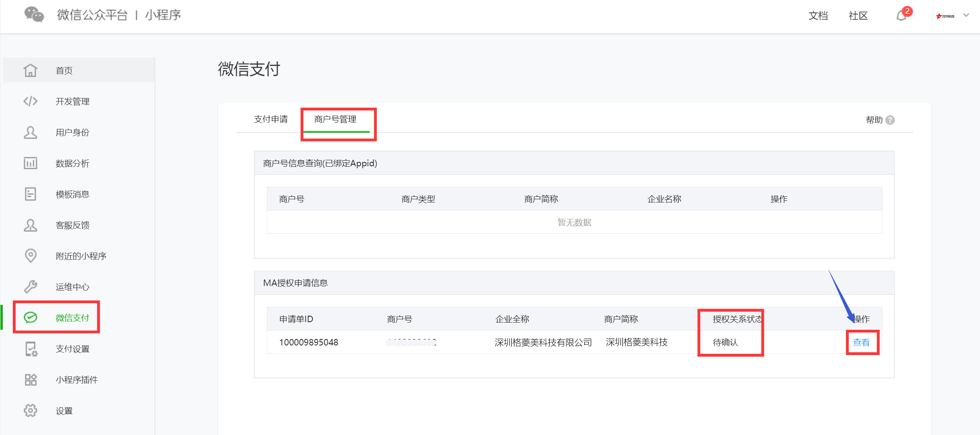
Task: Click the home house icon in sidebar
Action: (x=30, y=70)
